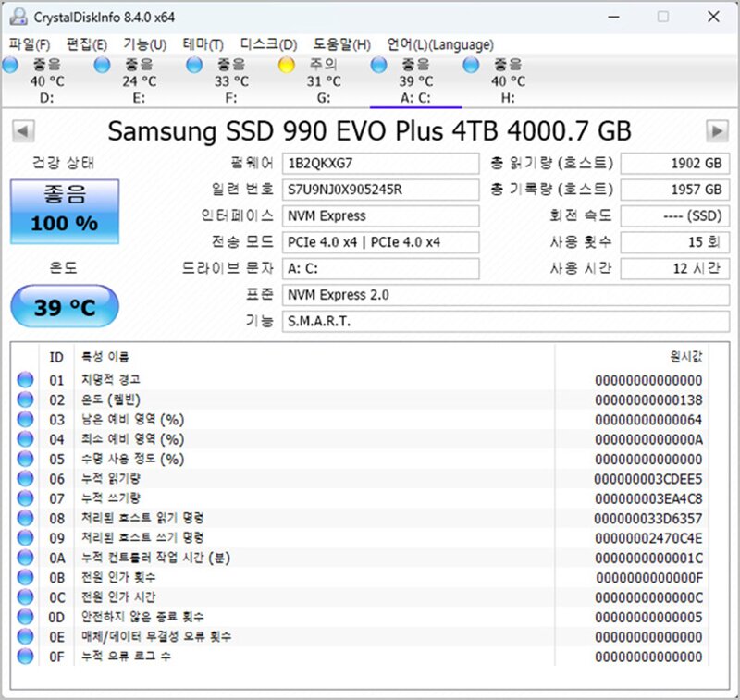Click the 좋음 100 % health status button

65,212
